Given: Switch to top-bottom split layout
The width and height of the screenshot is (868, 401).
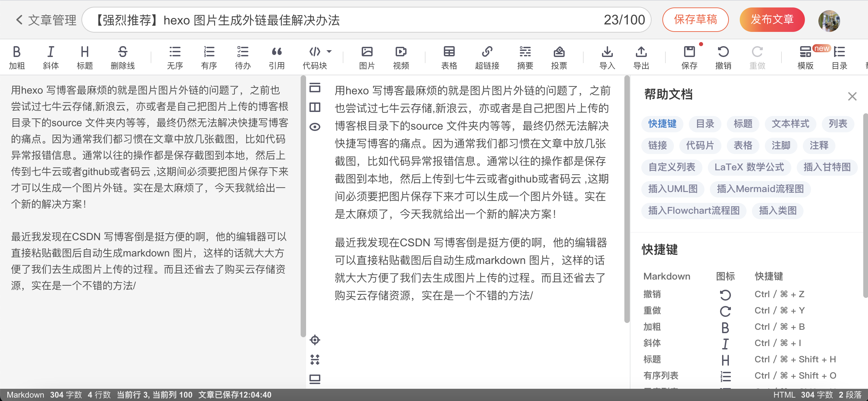Looking at the screenshot, I should tap(315, 88).
